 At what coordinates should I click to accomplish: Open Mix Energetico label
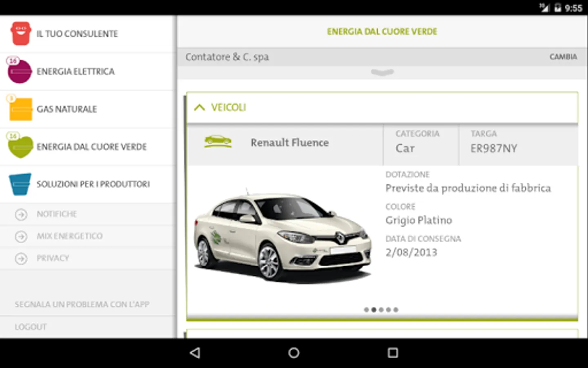coord(69,236)
